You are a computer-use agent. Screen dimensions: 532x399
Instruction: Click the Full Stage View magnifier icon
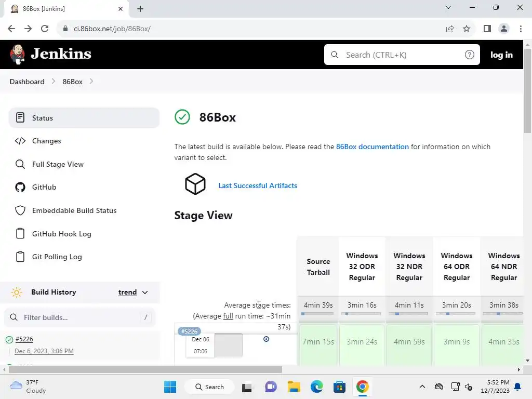click(20, 164)
